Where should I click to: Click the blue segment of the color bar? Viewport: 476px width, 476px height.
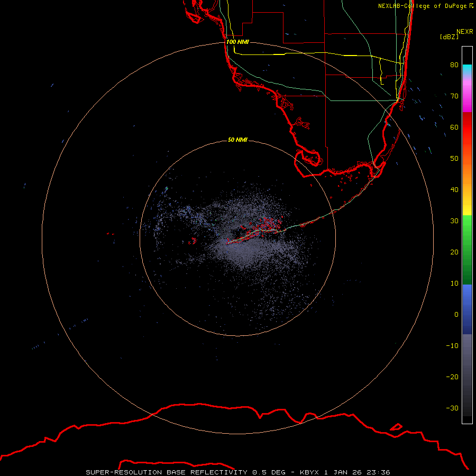click(467, 309)
